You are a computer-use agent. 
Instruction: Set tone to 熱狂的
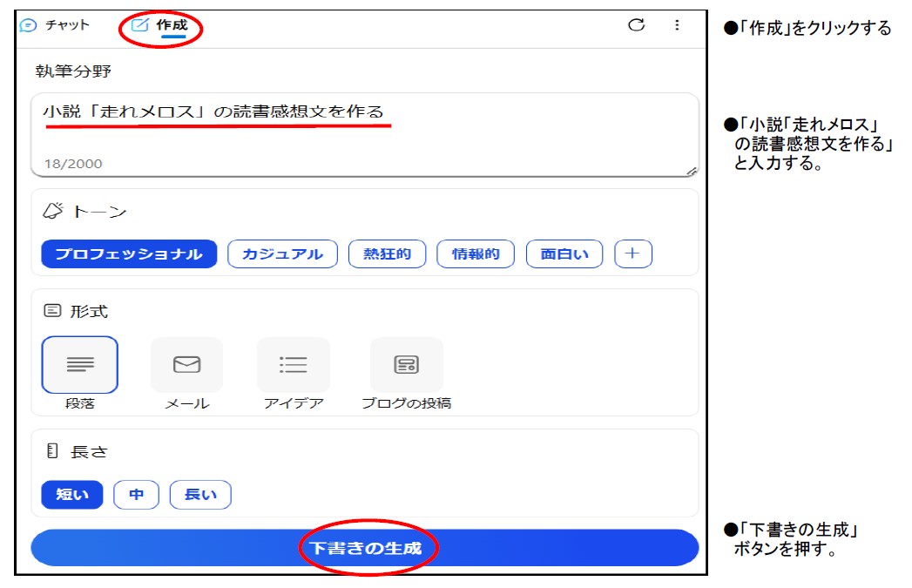[x=387, y=254]
